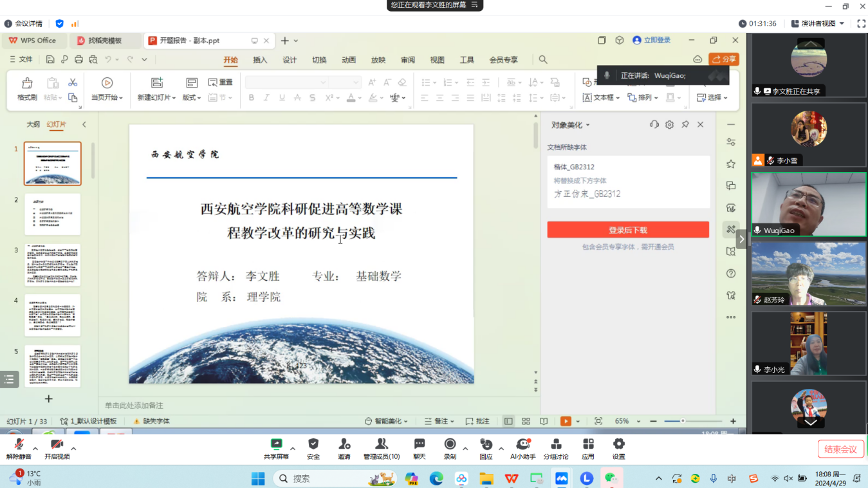
Task: Toggle the 备注 notes pane
Action: 436,421
